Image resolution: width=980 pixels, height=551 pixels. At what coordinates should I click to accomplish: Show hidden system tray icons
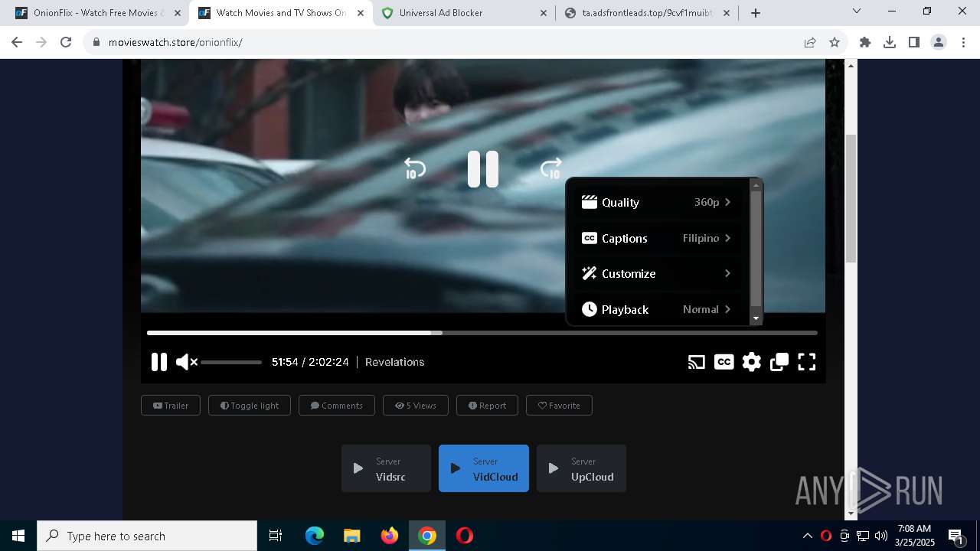[807, 536]
